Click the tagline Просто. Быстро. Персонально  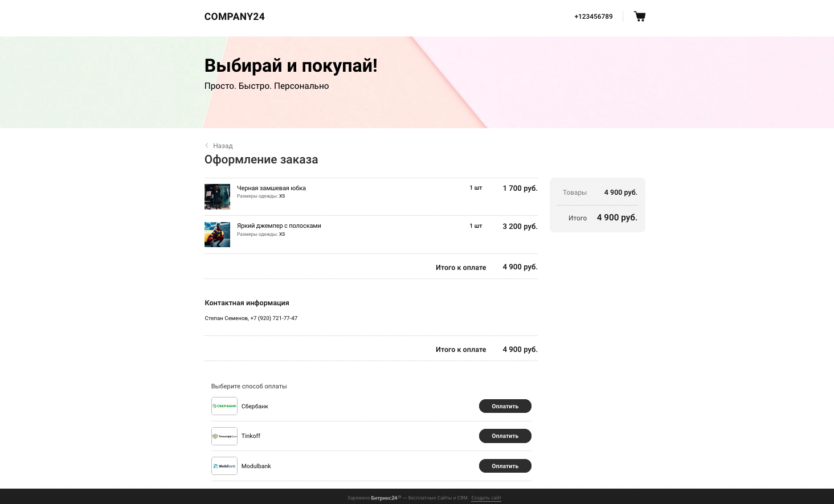point(267,86)
